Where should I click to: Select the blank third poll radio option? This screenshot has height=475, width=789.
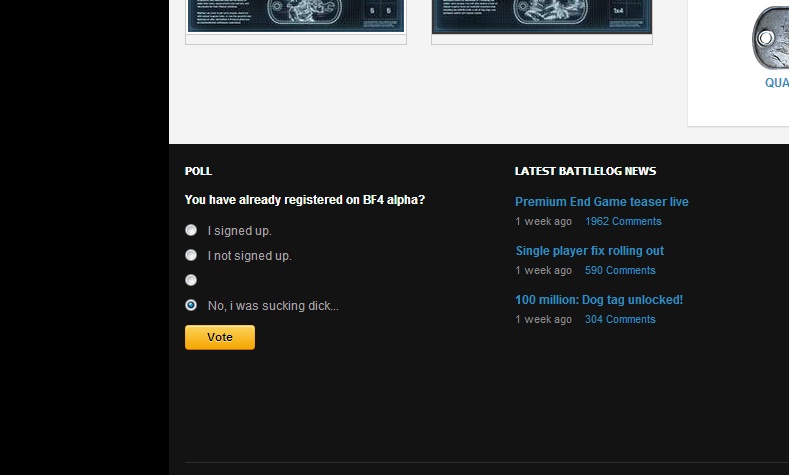pyautogui.click(x=191, y=280)
